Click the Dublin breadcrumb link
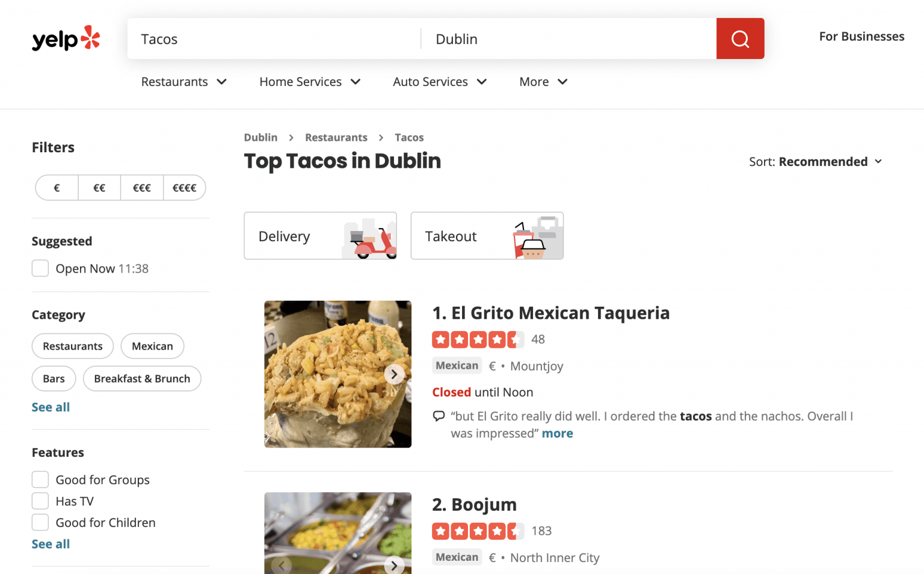 [x=260, y=137]
